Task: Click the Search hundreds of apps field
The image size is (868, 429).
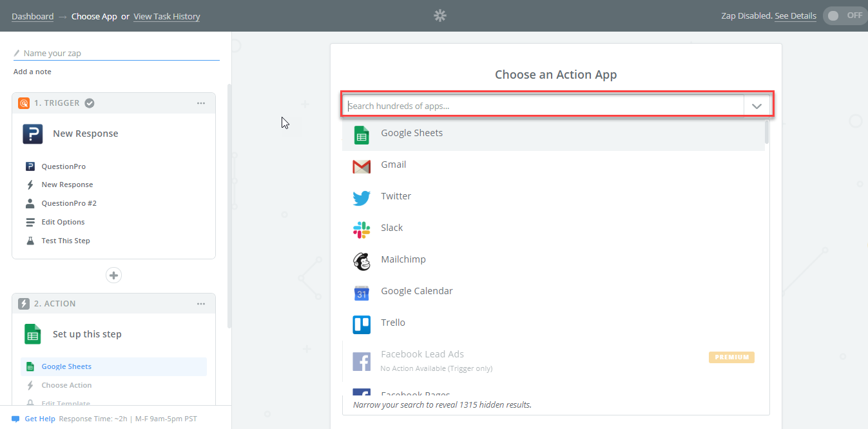Action: (543, 106)
